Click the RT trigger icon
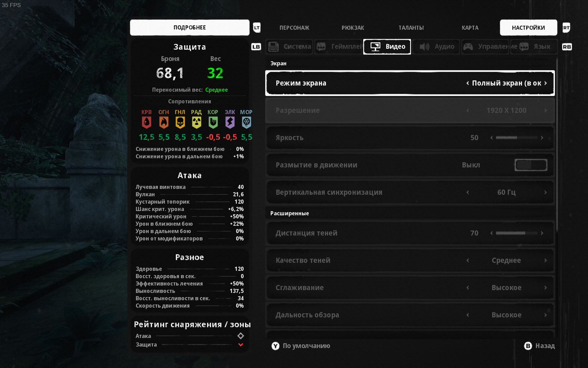Image resolution: width=588 pixels, height=368 pixels. [x=566, y=28]
